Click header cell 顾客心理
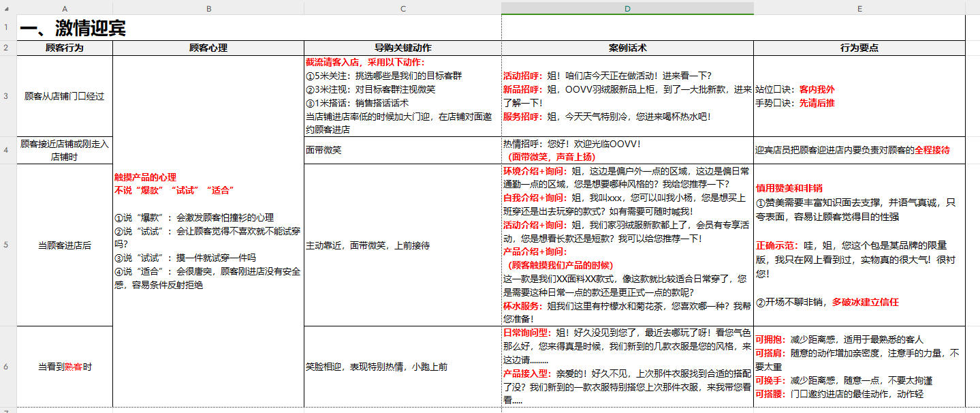The height and width of the screenshot is (413, 980). coord(208,48)
